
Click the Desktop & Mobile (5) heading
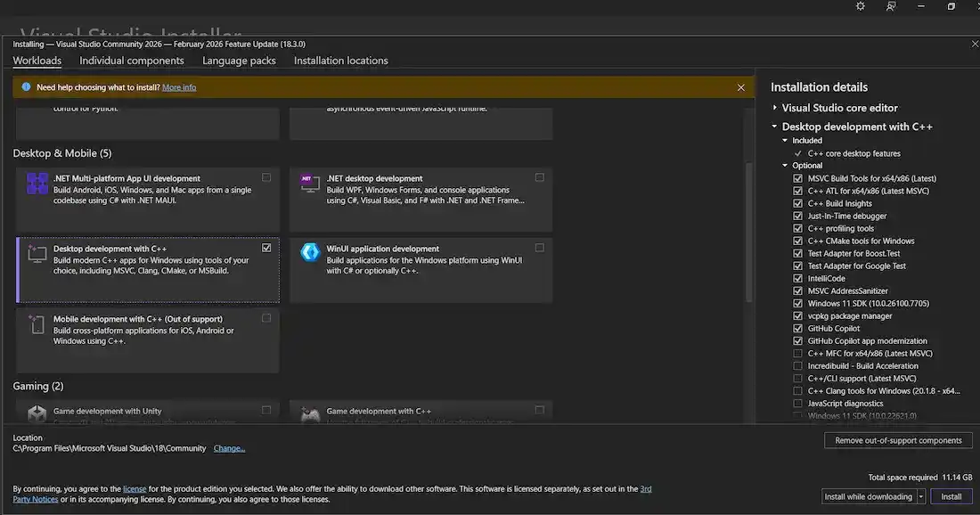61,153
